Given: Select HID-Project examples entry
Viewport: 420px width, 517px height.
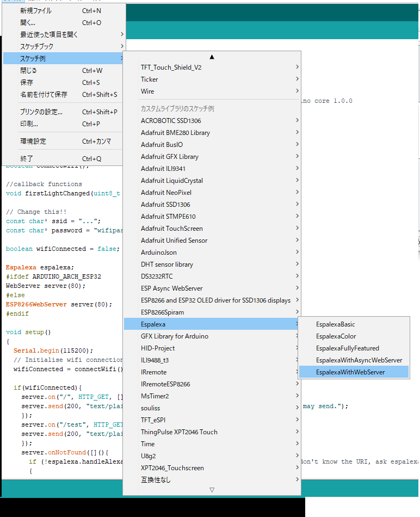Looking at the screenshot, I should (212, 348).
